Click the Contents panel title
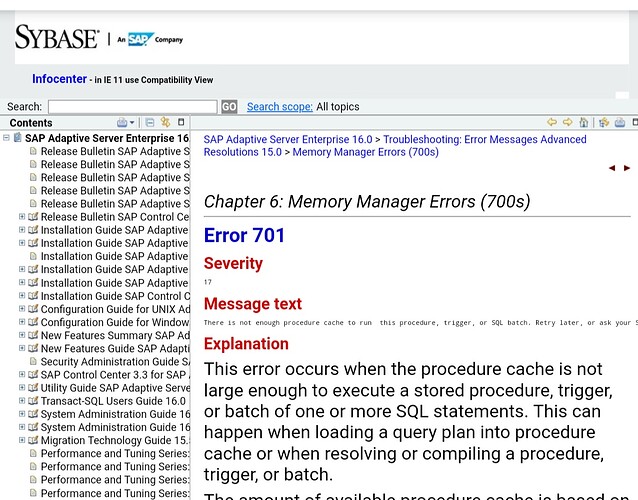 (x=31, y=123)
